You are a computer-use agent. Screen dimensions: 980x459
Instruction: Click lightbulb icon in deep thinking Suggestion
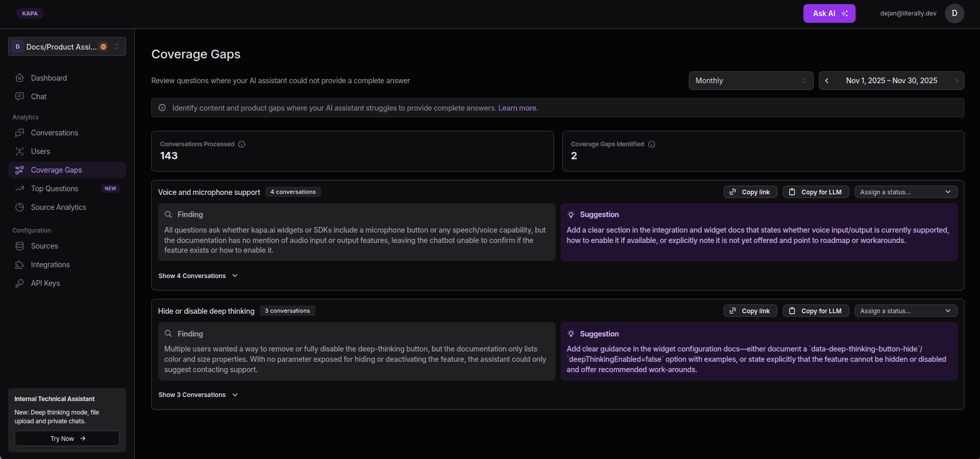coord(571,334)
